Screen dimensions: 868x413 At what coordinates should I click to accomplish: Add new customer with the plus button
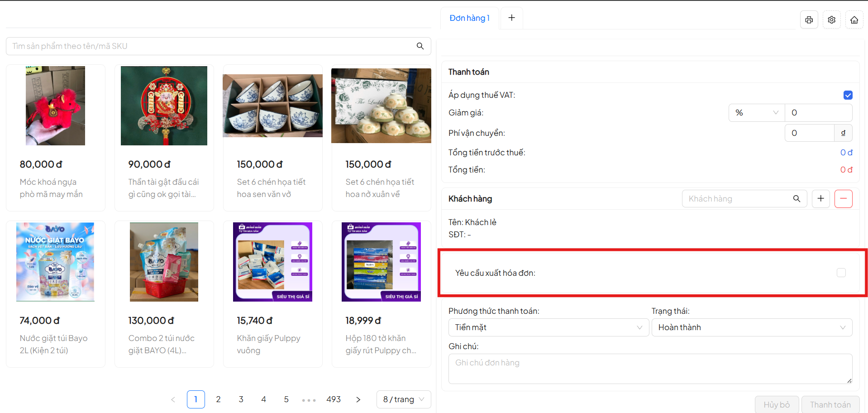[820, 199]
